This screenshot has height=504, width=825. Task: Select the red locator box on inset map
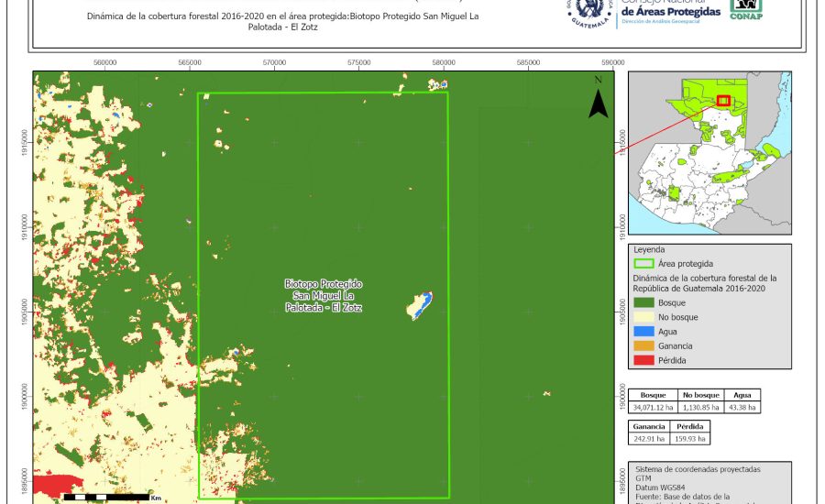pos(724,101)
